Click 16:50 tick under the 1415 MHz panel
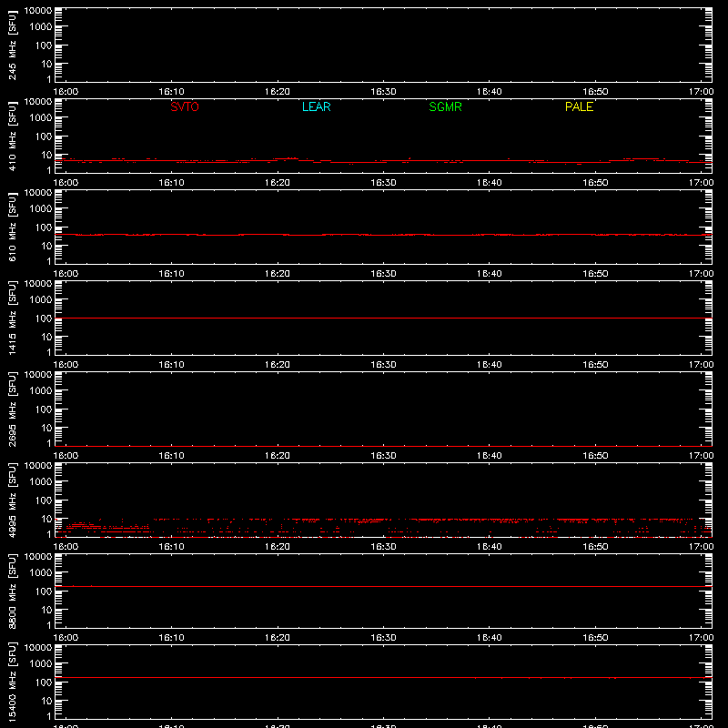The image size is (728, 728). point(595,365)
